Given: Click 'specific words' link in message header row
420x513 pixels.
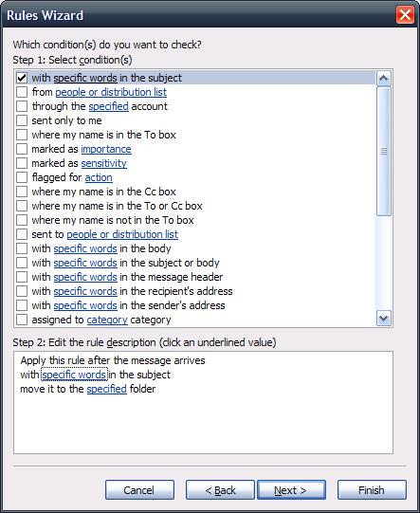Looking at the screenshot, I should (x=85, y=277).
